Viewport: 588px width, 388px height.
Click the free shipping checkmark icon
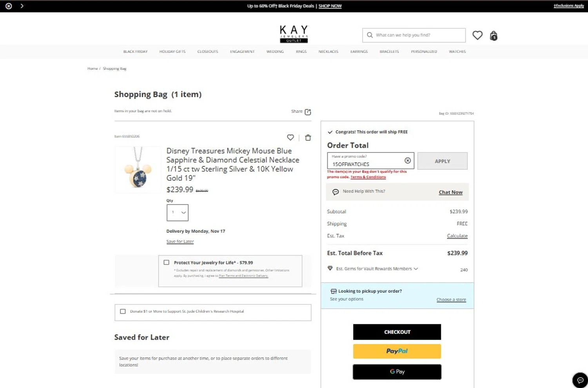coord(330,132)
